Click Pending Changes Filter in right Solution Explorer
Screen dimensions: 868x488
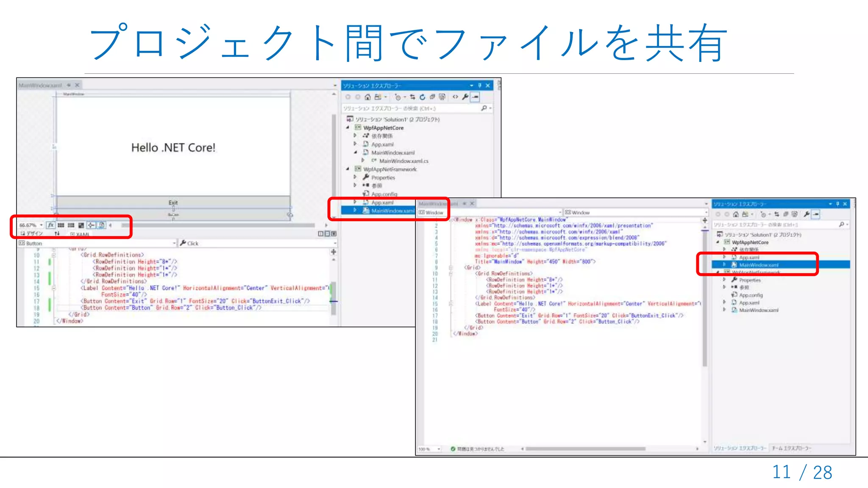point(764,214)
